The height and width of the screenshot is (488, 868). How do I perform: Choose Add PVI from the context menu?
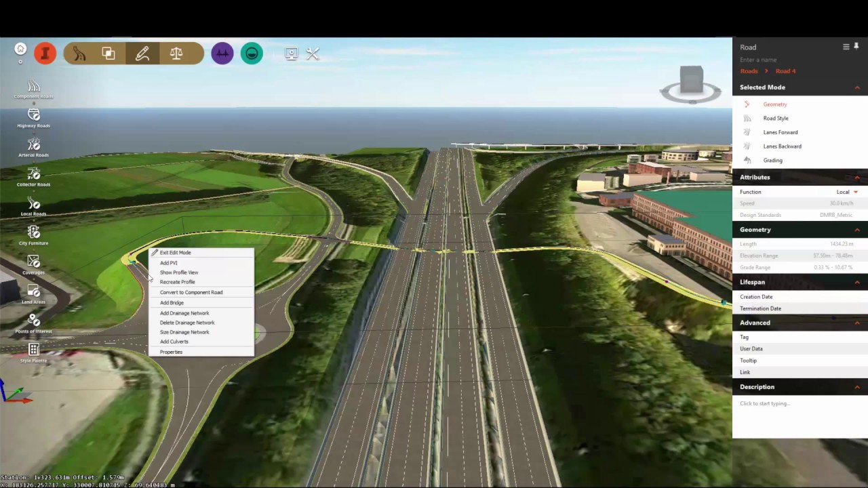(168, 262)
